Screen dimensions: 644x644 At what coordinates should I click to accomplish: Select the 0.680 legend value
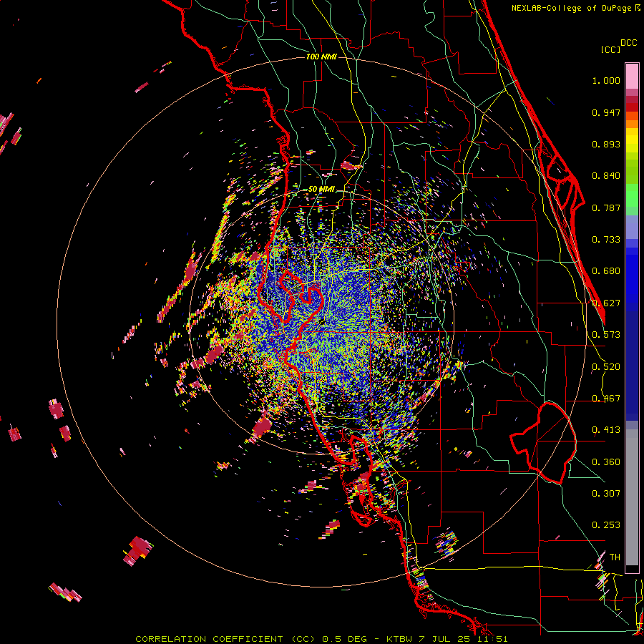pyautogui.click(x=606, y=271)
